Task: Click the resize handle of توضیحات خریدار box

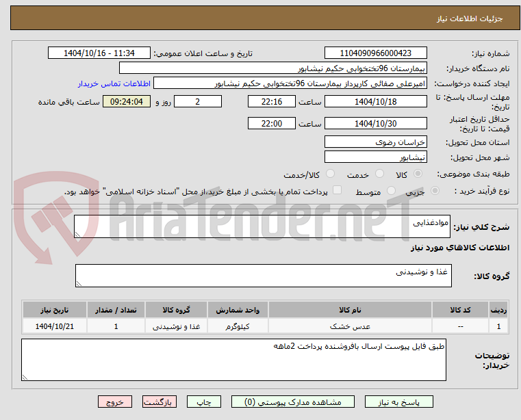Action: (25, 377)
